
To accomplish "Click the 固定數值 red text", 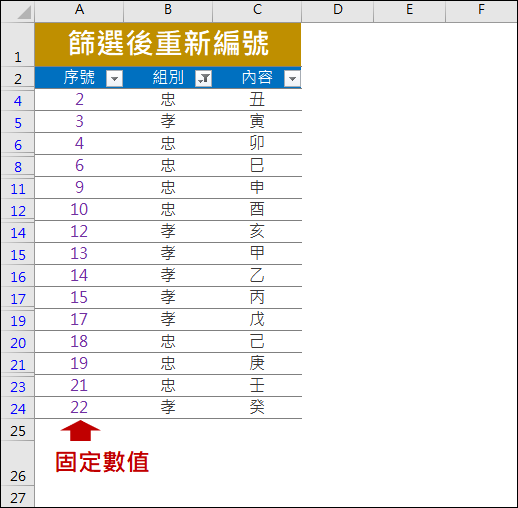I will coord(102,462).
